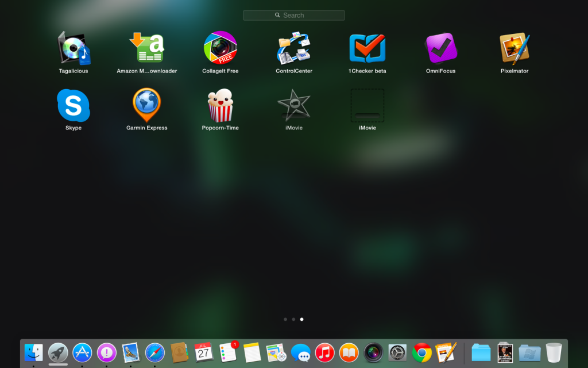The image size is (588, 368).
Task: Open Reminders with the red badge
Action: click(x=228, y=352)
